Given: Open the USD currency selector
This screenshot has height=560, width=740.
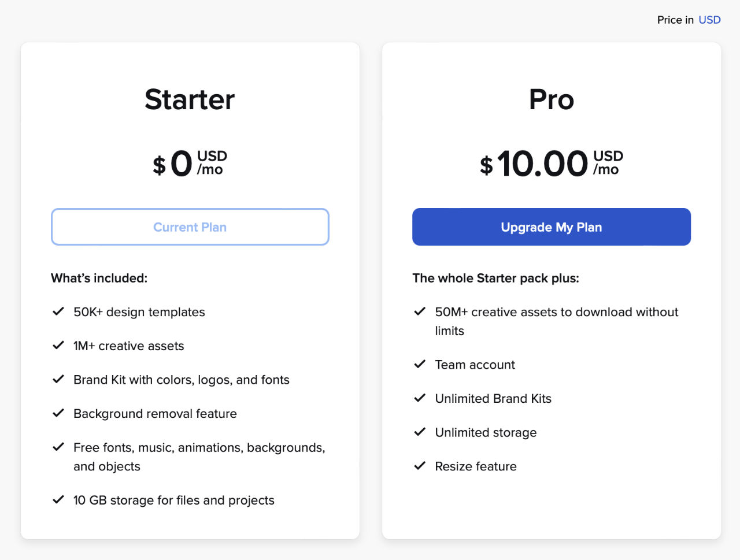Looking at the screenshot, I should (709, 20).
